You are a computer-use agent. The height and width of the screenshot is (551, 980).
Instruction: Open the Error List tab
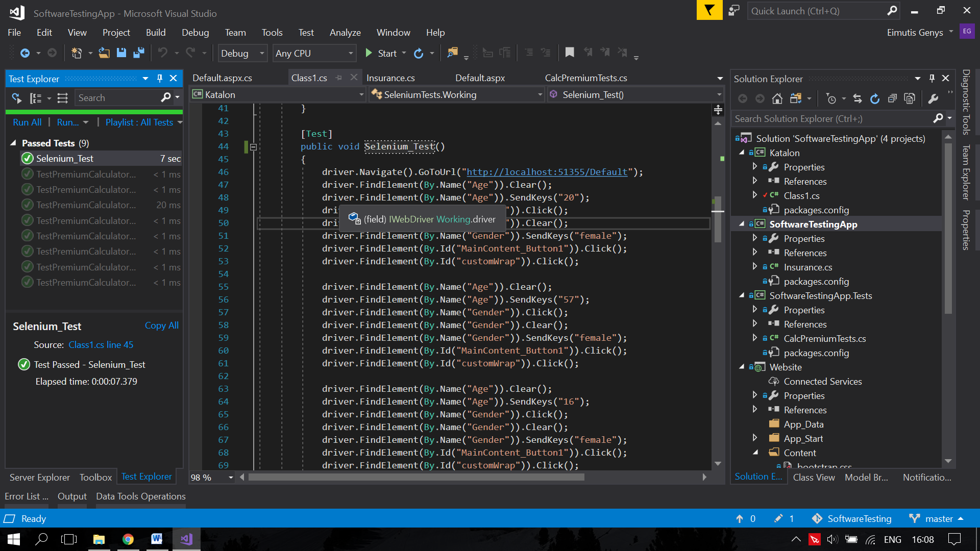pyautogui.click(x=27, y=496)
